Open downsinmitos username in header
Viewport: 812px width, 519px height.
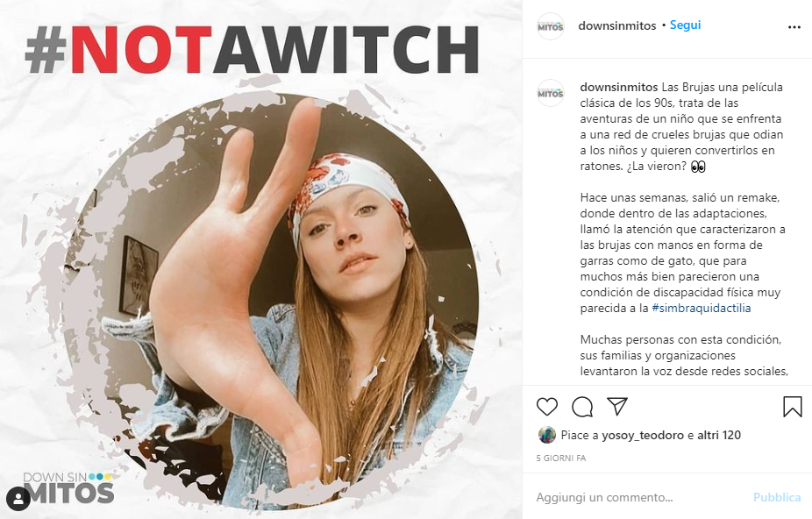tap(616, 25)
